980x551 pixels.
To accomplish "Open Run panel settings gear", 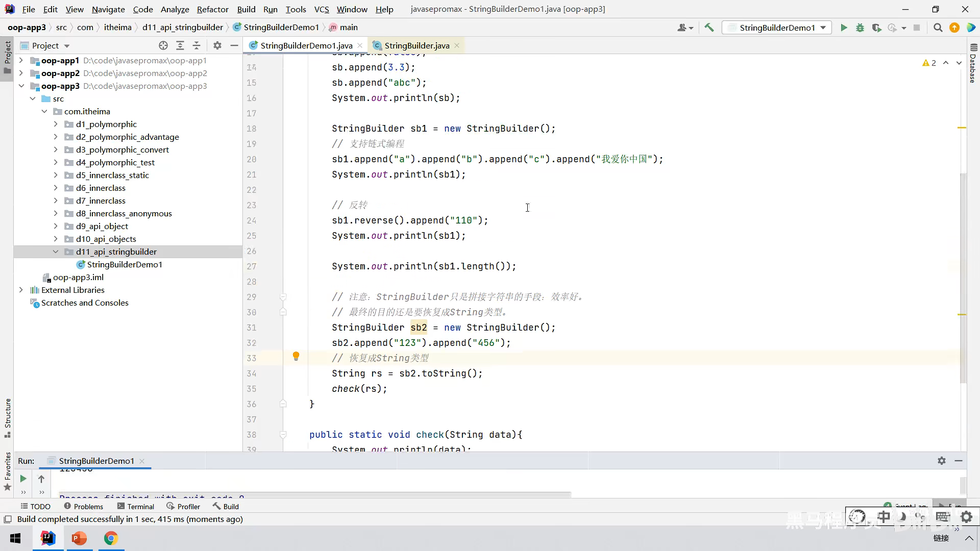I will (x=942, y=461).
